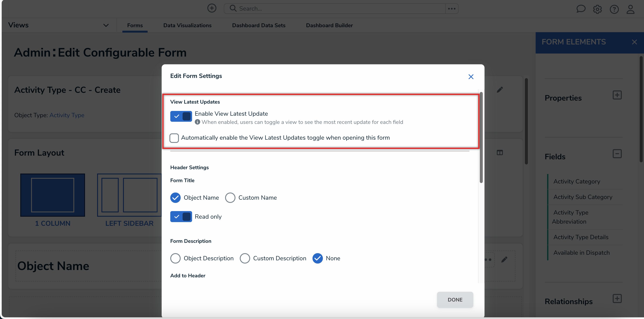Screen dimensions: 644x319
Task: Collapse the Fields section
Action: (617, 154)
